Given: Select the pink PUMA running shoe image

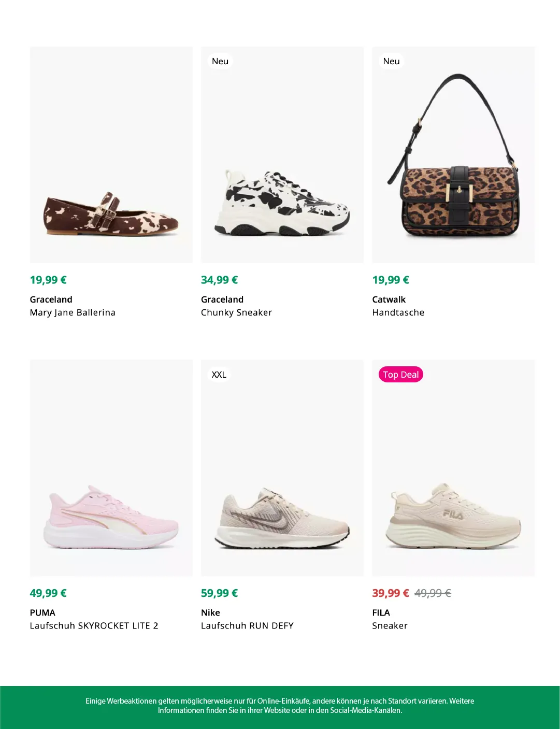Looking at the screenshot, I should [111, 518].
